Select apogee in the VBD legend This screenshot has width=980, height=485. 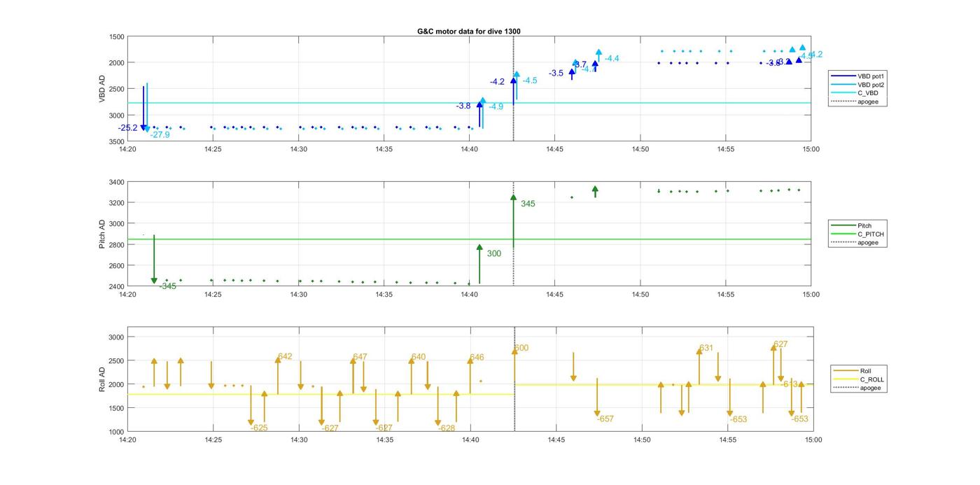tap(867, 101)
